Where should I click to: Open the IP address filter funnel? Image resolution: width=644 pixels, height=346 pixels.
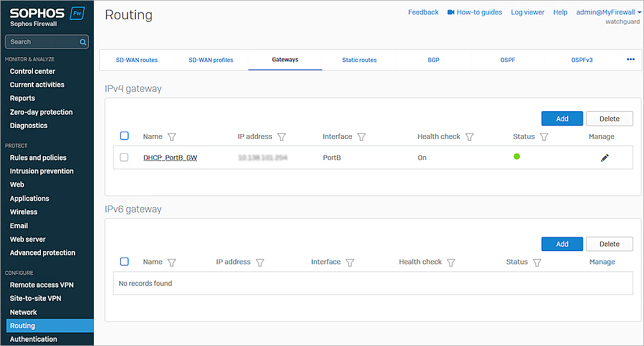click(281, 136)
